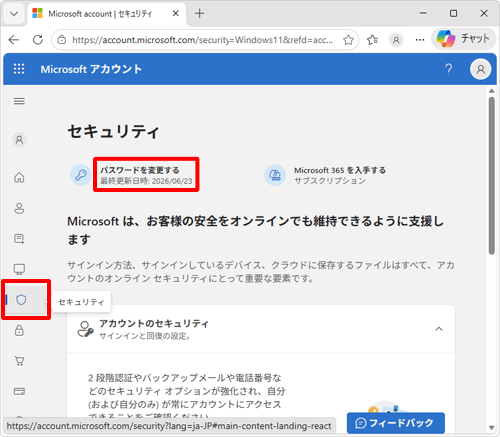This screenshot has width=500, height=437.
Task: Click the hamburger menu in sidebar
Action: pos(19,101)
